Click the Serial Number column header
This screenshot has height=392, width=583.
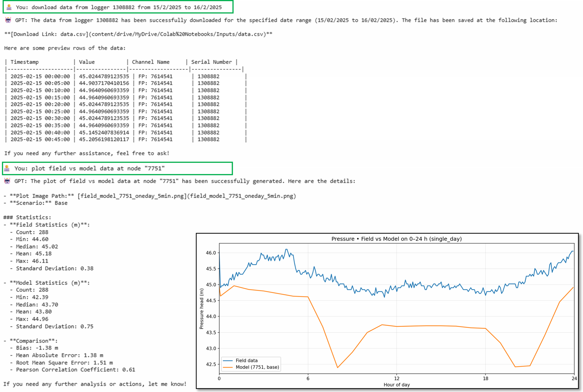[211, 62]
